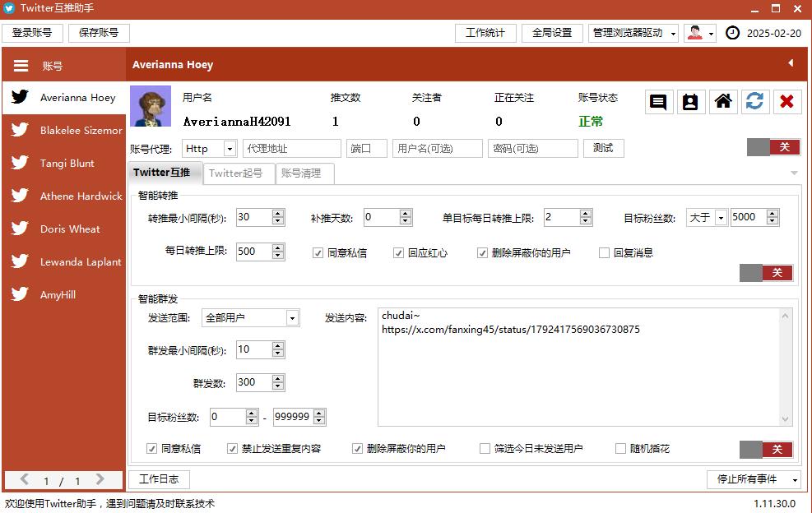The height and width of the screenshot is (513, 812).
Task: Expand the tab overflow arrow
Action: (x=794, y=173)
